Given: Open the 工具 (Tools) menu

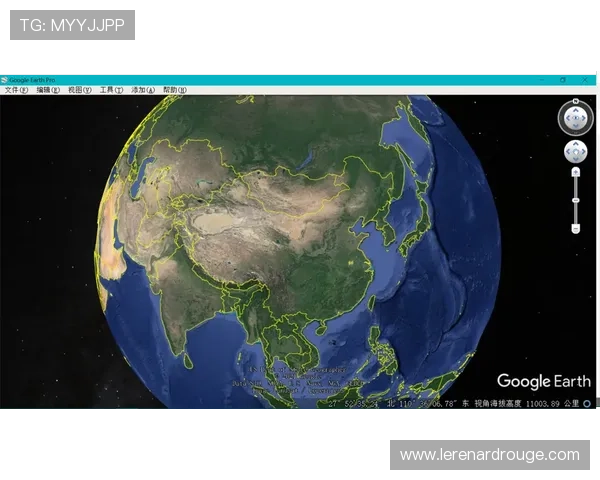Looking at the screenshot, I should [111, 90].
